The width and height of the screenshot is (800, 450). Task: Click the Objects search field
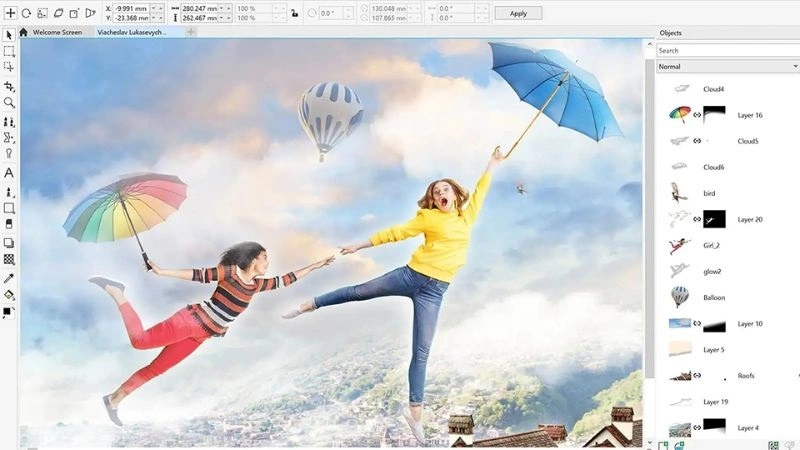727,50
